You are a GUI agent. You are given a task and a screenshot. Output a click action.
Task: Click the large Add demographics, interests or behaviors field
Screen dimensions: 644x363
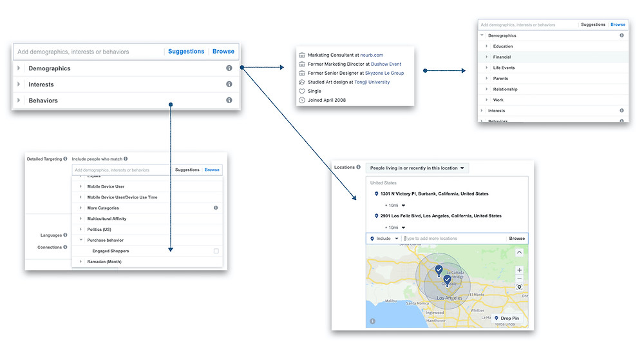click(x=89, y=52)
